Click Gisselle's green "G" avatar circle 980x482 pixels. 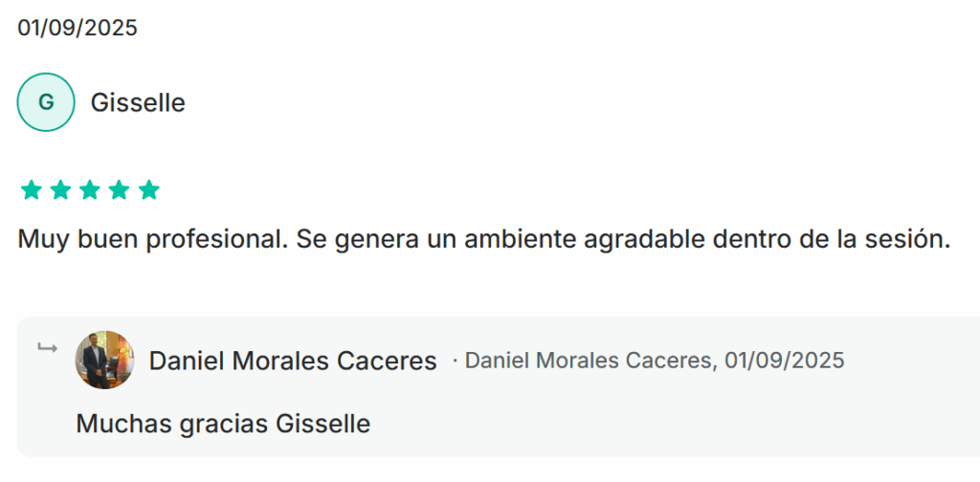46,102
